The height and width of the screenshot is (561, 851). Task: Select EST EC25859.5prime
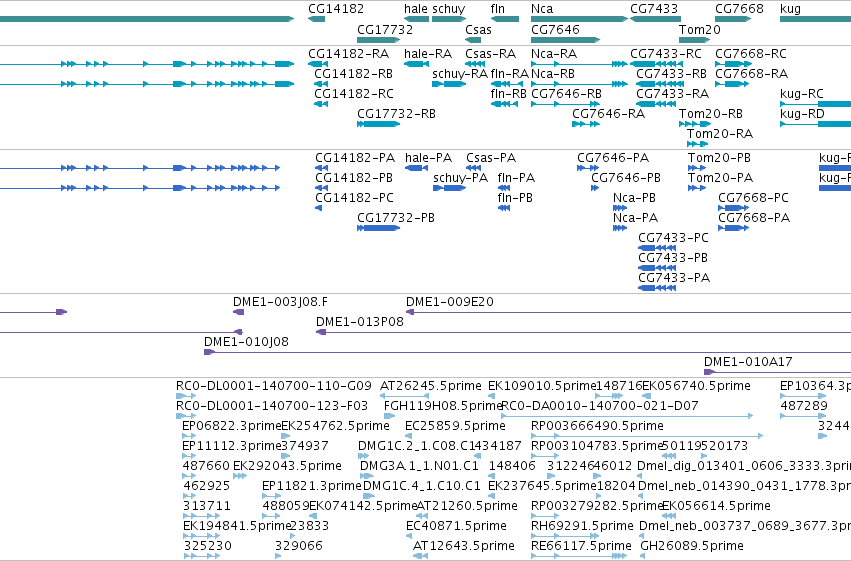coord(455,426)
